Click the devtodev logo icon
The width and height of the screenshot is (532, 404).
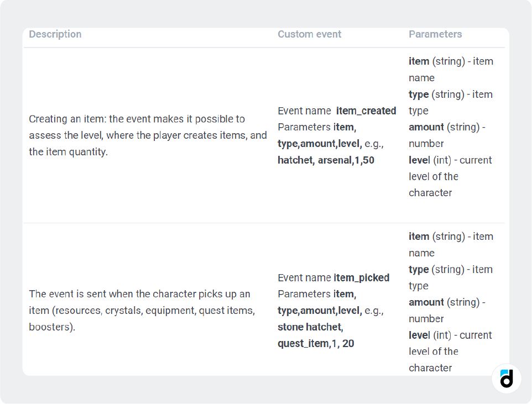(x=507, y=379)
